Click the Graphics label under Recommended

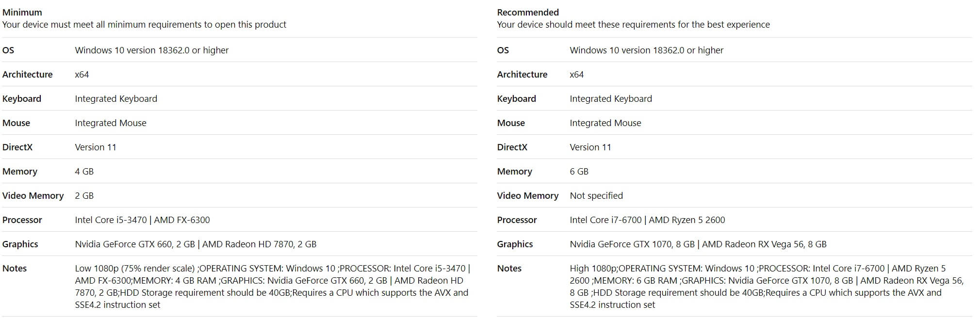point(515,244)
